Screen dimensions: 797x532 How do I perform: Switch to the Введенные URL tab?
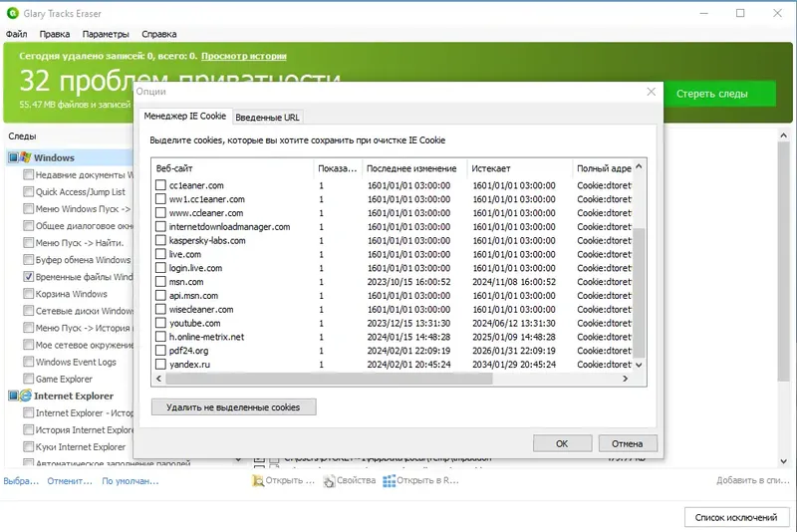pos(267,117)
